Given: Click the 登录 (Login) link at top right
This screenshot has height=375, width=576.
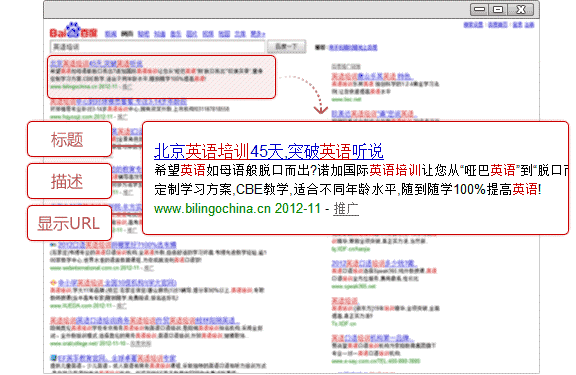Looking at the screenshot, I should tap(517, 25).
